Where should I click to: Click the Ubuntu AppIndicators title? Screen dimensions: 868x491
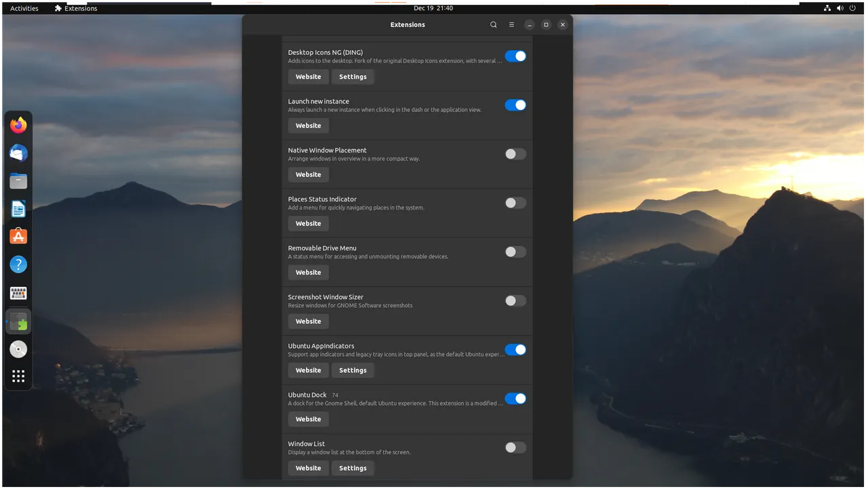click(x=321, y=346)
